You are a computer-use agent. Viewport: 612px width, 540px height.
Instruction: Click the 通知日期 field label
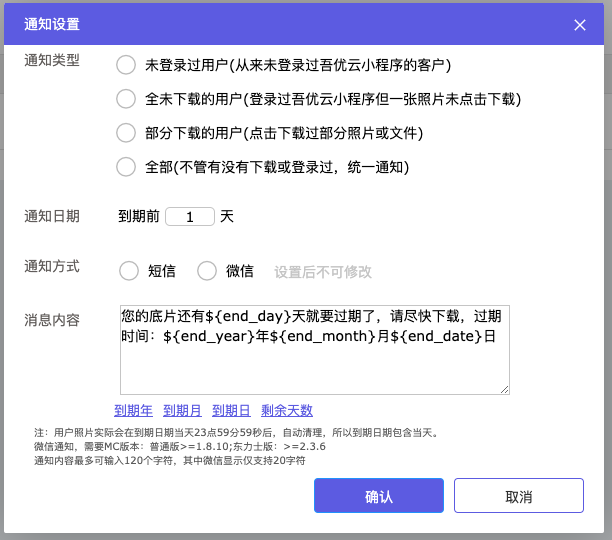coord(52,216)
